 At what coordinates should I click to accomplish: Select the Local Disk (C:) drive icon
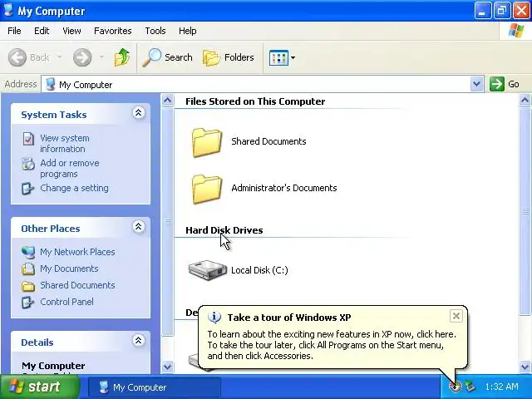[x=207, y=270]
